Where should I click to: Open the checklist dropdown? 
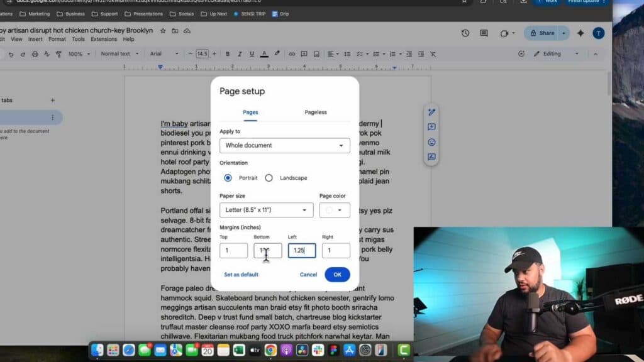tap(362, 54)
